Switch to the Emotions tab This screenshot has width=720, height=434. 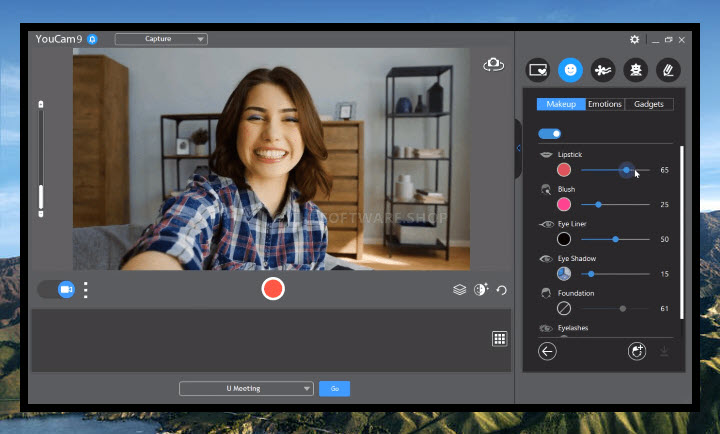click(x=604, y=104)
